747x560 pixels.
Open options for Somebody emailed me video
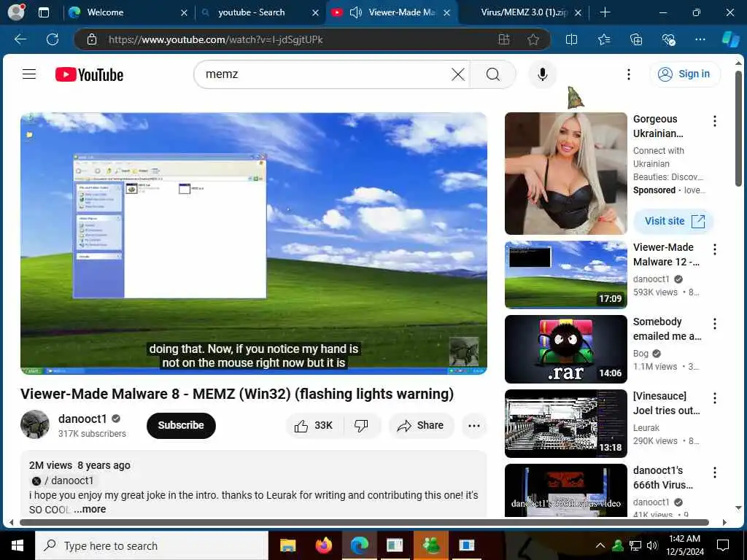tap(715, 324)
